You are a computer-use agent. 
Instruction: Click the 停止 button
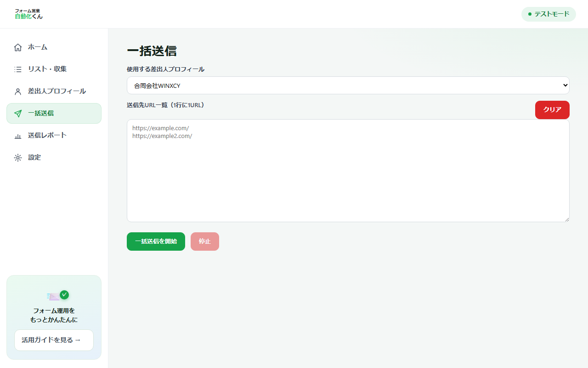click(205, 241)
